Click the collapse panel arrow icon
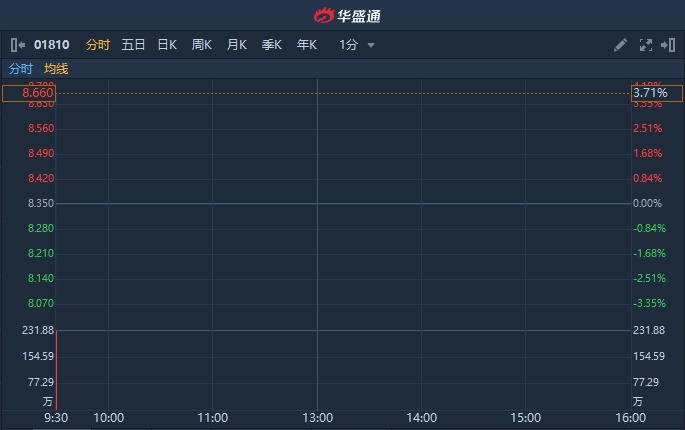Image resolution: width=685 pixels, height=430 pixels. 18,45
